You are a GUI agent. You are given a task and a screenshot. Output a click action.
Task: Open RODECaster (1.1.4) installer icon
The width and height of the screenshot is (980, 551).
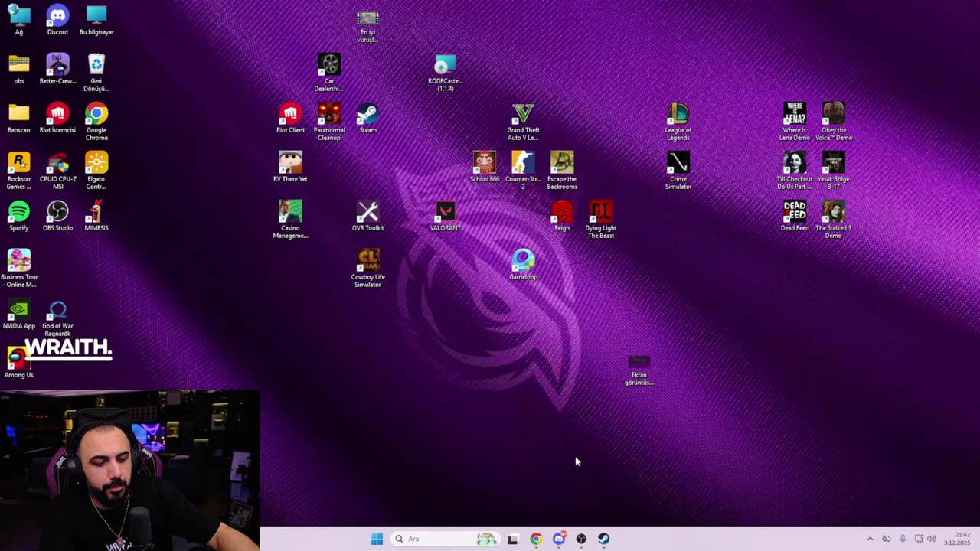446,73
